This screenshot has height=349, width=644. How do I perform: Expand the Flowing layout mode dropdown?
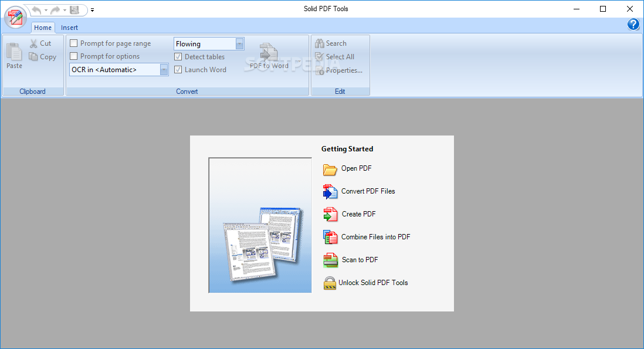pyautogui.click(x=239, y=43)
